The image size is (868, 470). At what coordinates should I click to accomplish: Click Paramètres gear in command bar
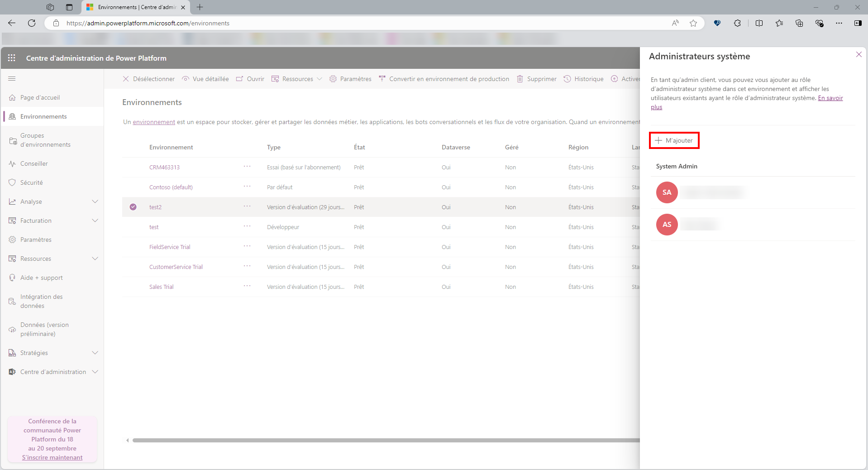(333, 79)
